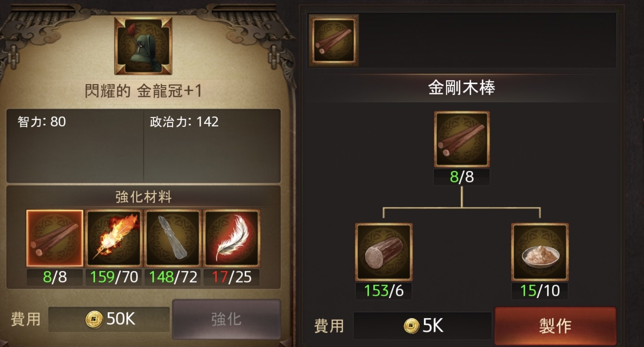644x347 pixels.
Task: Select the green Golden Dragon Crown helmet icon
Action: pos(143,46)
